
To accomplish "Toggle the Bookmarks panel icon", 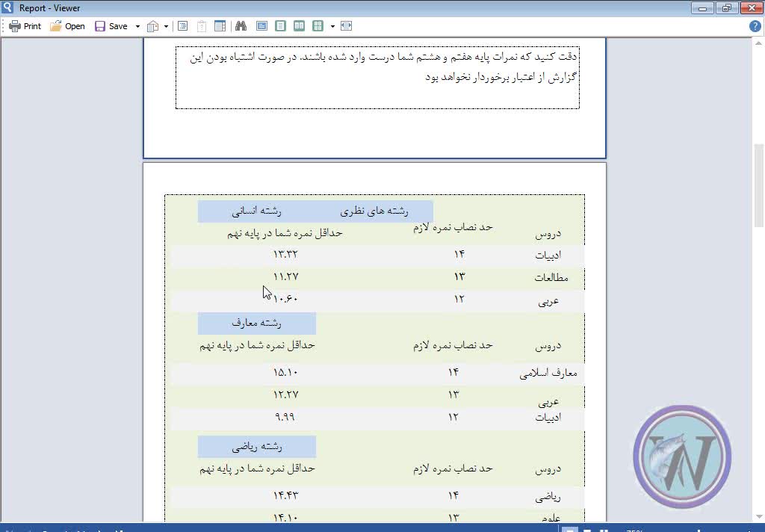I will tap(182, 26).
